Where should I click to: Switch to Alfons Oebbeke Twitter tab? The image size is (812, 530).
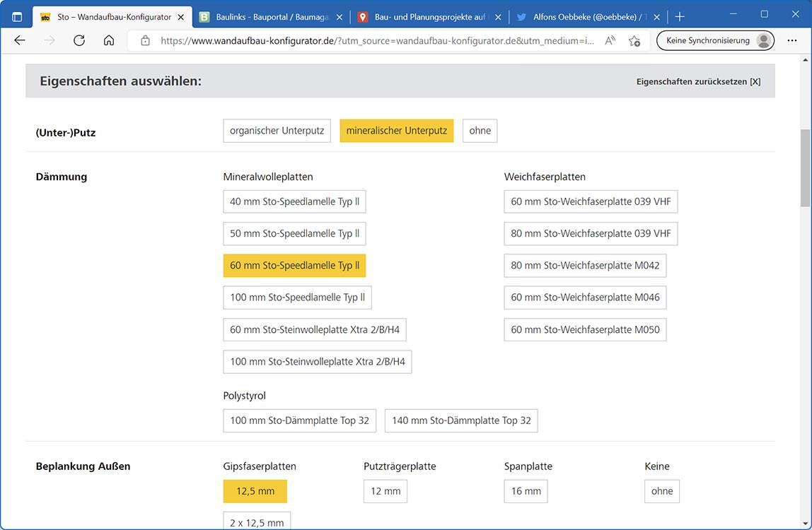[588, 17]
